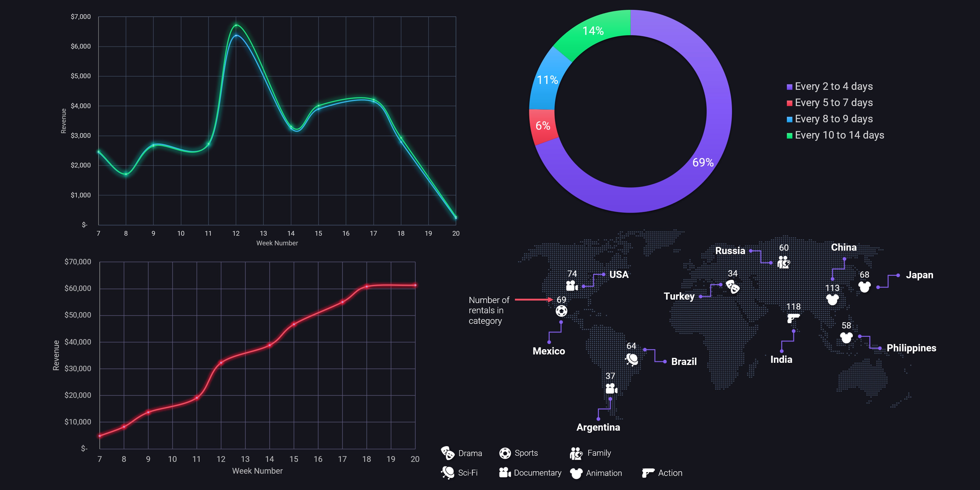Click the India country label
Image resolution: width=980 pixels, height=490 pixels.
point(781,359)
